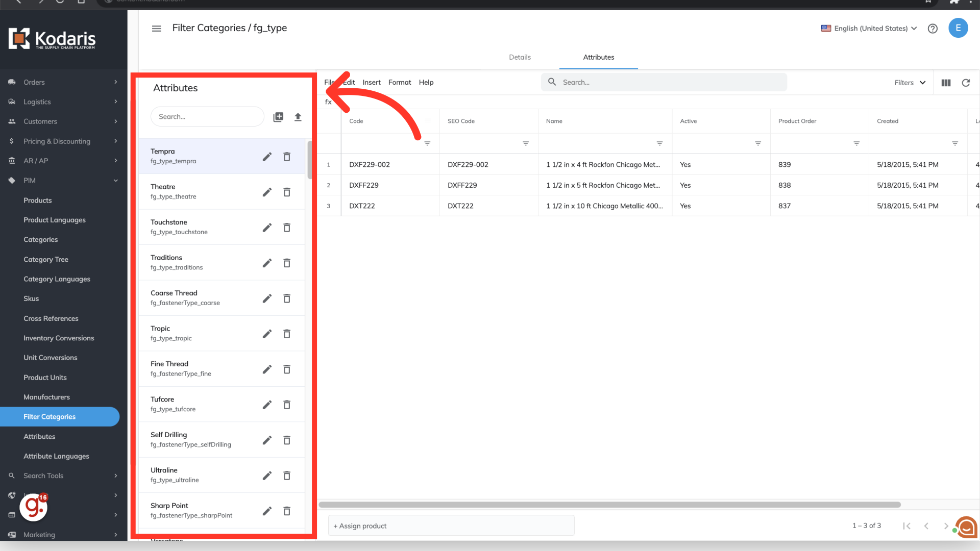
Task: Click the filter icon under Code column
Action: point(427,143)
